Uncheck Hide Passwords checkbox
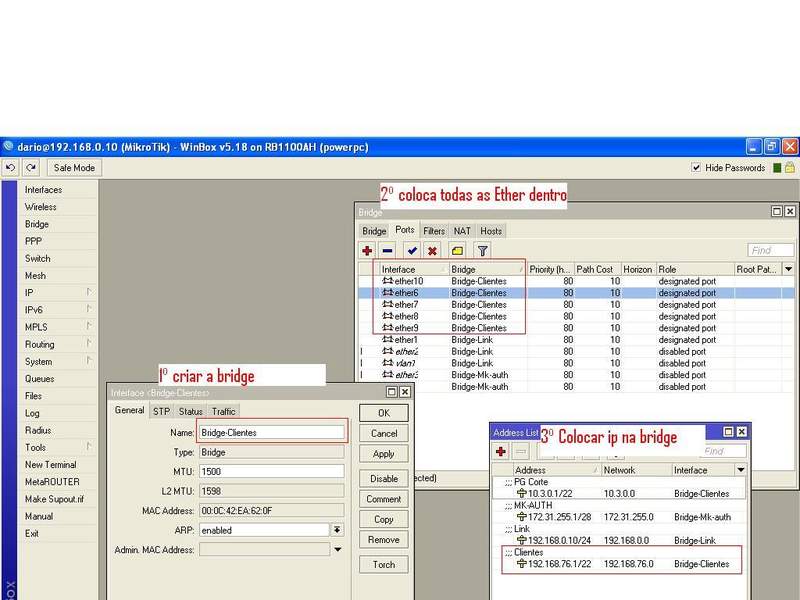The width and height of the screenshot is (800, 600). coord(696,167)
